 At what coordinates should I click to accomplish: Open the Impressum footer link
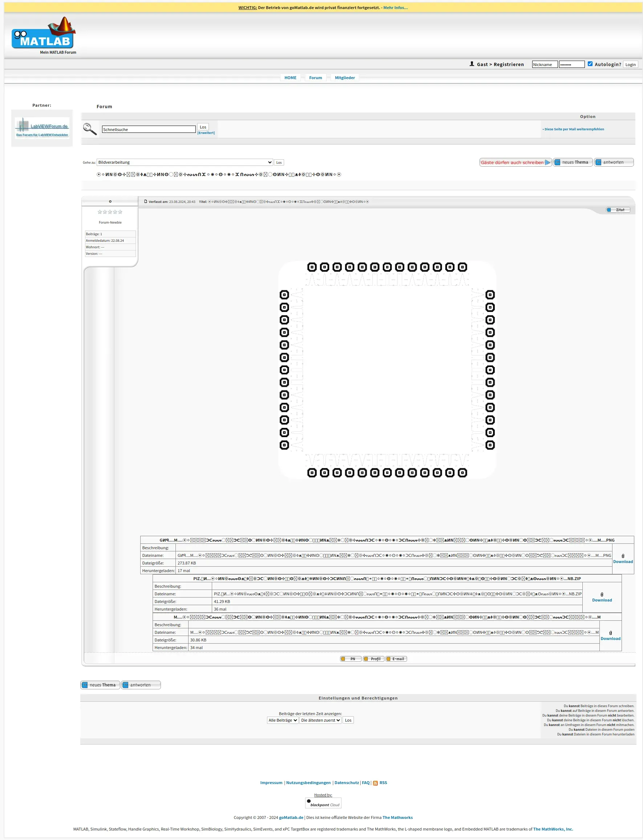pos(271,783)
